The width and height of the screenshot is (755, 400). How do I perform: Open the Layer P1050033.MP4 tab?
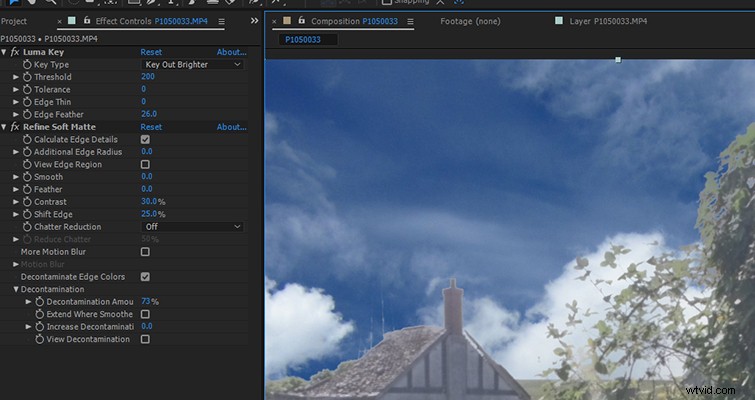(x=608, y=21)
